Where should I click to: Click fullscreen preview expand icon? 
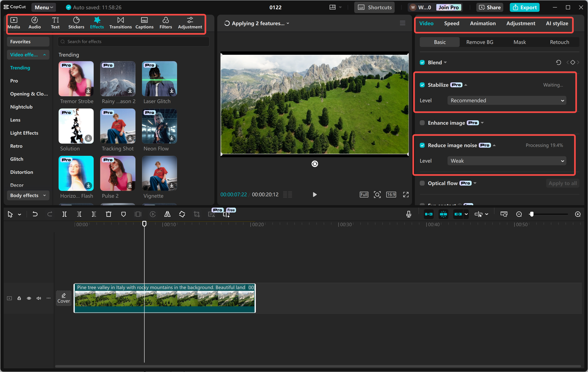(406, 194)
